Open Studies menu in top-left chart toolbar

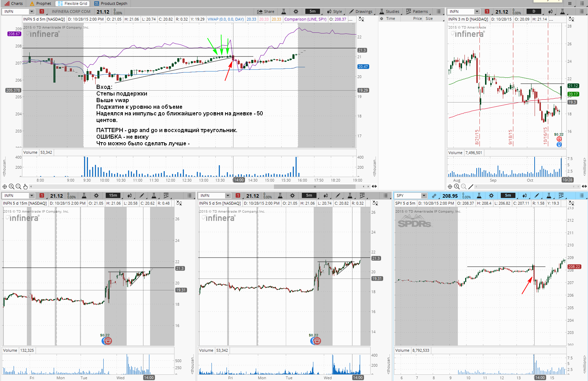389,12
